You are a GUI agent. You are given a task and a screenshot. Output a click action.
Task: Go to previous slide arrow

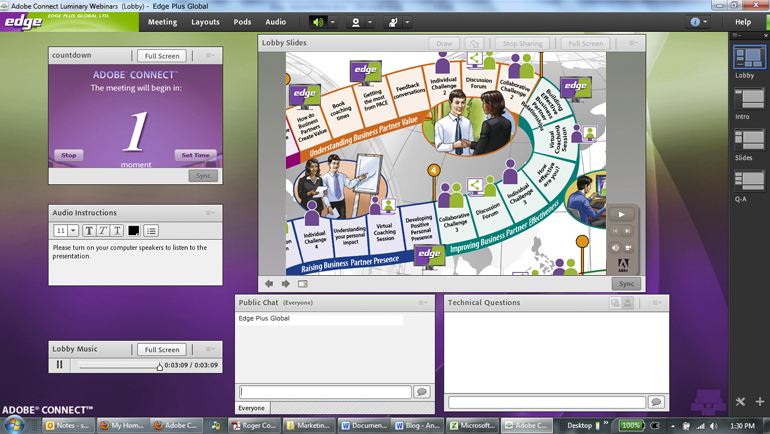[x=269, y=284]
